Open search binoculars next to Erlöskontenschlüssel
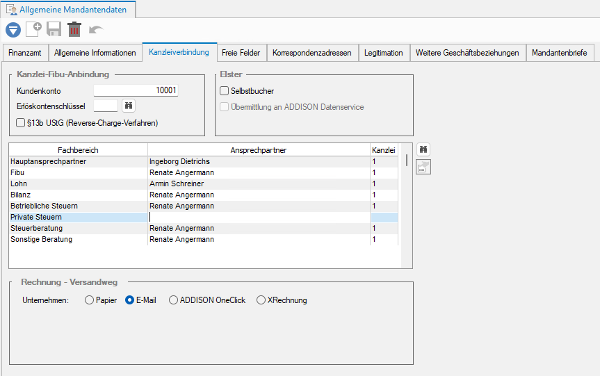Image resolution: width=600 pixels, height=376 pixels. point(129,106)
